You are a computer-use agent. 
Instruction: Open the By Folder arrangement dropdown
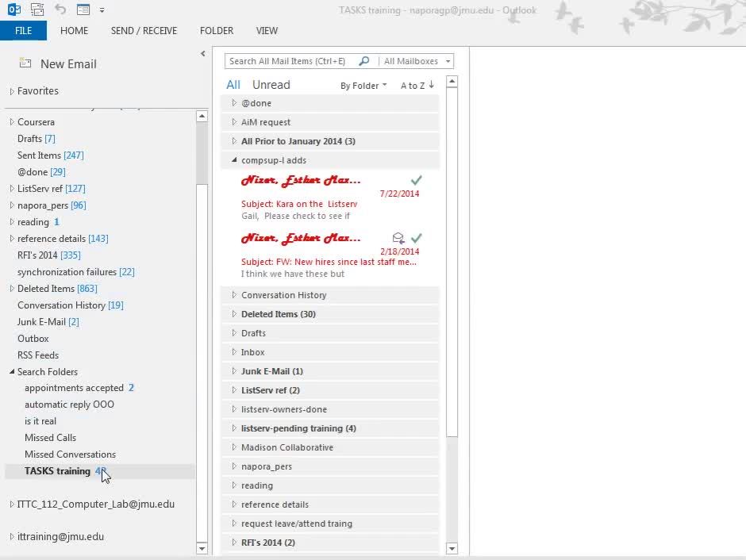pos(363,86)
